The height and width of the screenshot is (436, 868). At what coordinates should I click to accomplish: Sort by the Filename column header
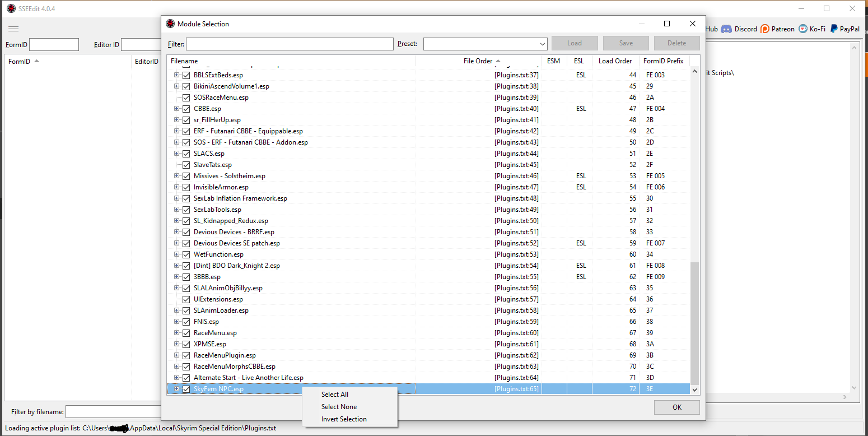[291, 61]
